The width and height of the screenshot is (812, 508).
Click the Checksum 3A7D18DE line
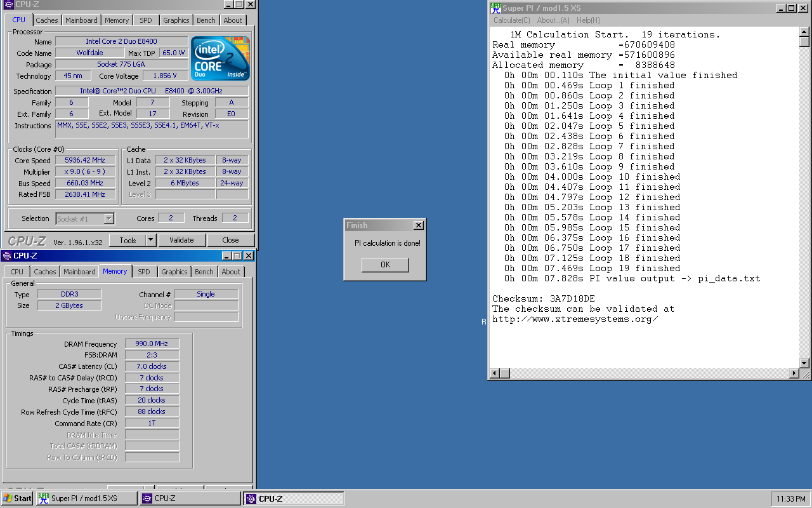coord(544,299)
